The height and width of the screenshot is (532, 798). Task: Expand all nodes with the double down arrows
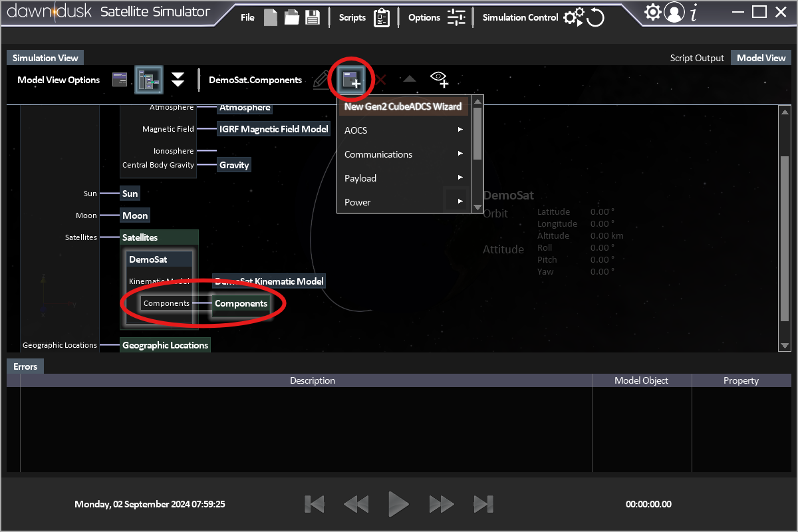point(178,80)
